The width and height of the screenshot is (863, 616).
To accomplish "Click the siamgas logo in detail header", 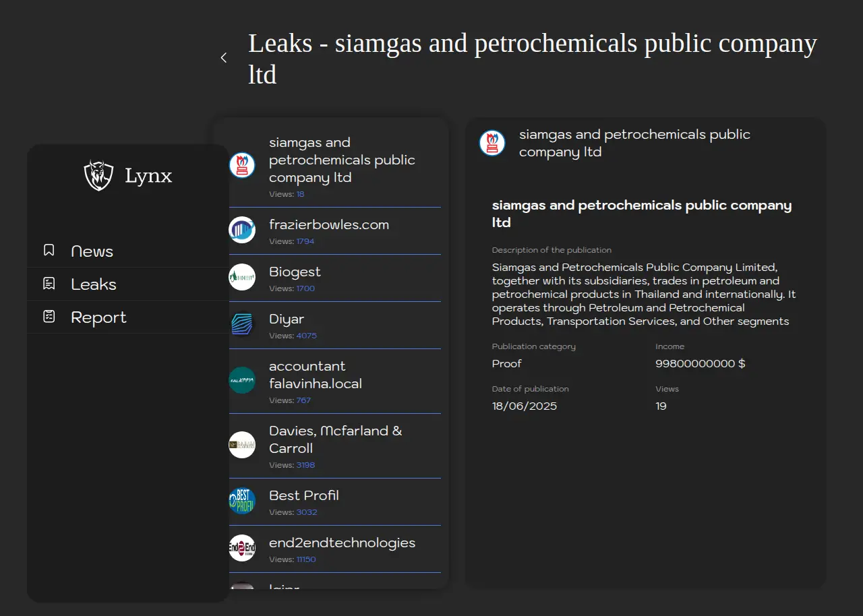I will (492, 143).
